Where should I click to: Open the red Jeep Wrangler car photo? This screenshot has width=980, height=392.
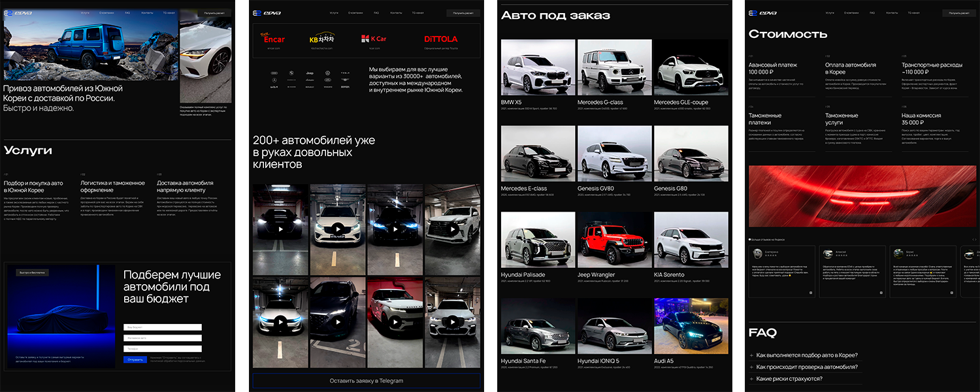(x=614, y=240)
